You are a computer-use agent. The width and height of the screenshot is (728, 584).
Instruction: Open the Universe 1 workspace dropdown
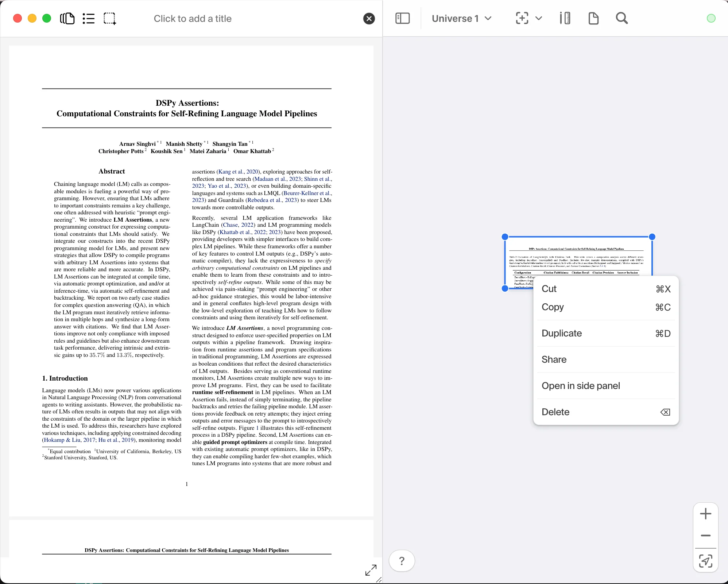click(x=461, y=18)
